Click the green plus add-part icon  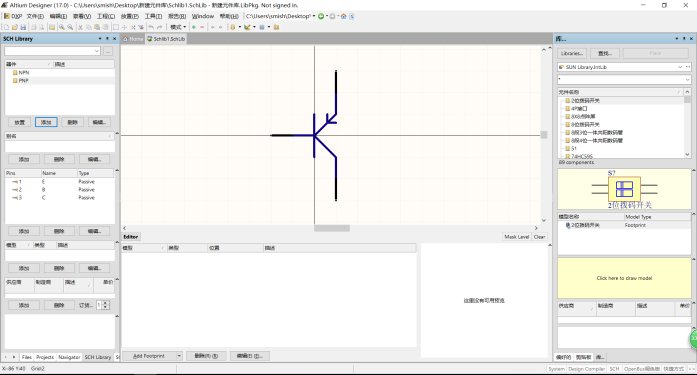[193, 27]
